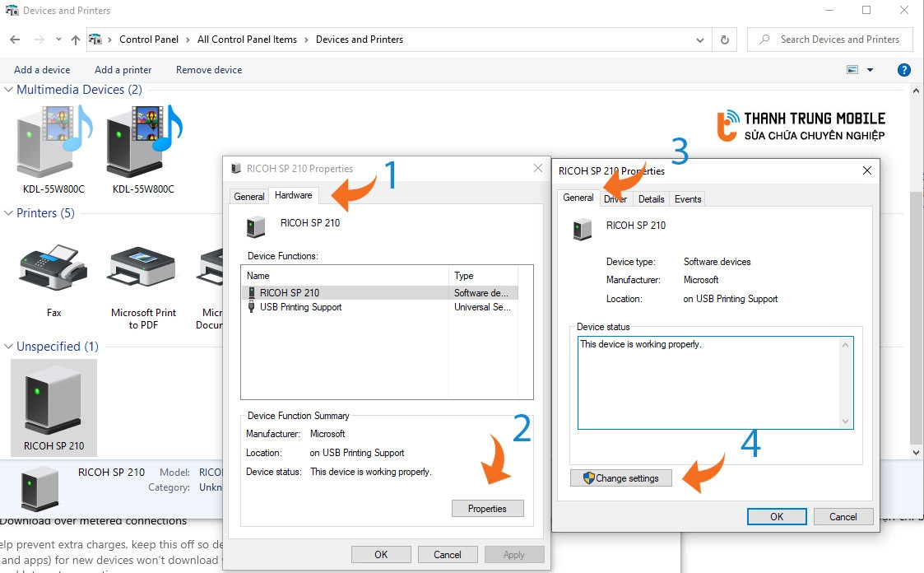The height and width of the screenshot is (573, 924).
Task: Select the Microsoft Print to PDF printer
Action: pos(143,268)
